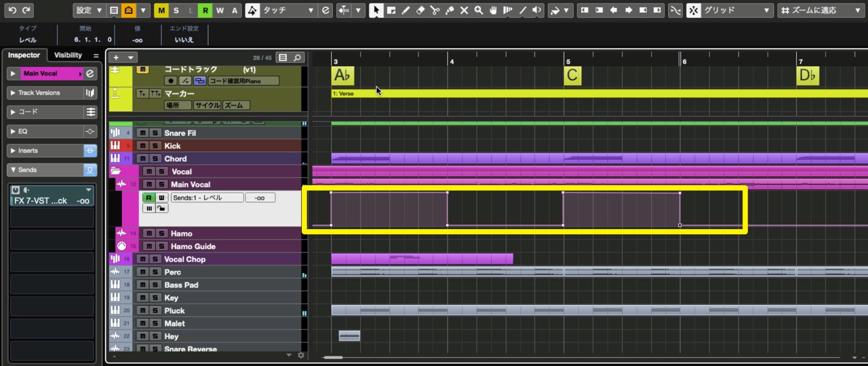Expand the EQ inspector section

point(52,131)
